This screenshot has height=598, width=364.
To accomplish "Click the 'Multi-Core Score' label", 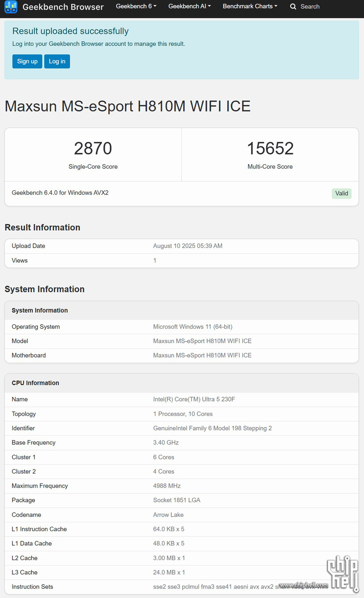I will pos(270,167).
